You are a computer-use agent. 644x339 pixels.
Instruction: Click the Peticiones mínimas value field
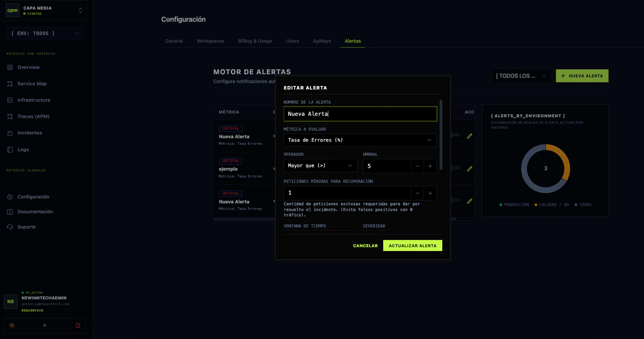point(347,193)
